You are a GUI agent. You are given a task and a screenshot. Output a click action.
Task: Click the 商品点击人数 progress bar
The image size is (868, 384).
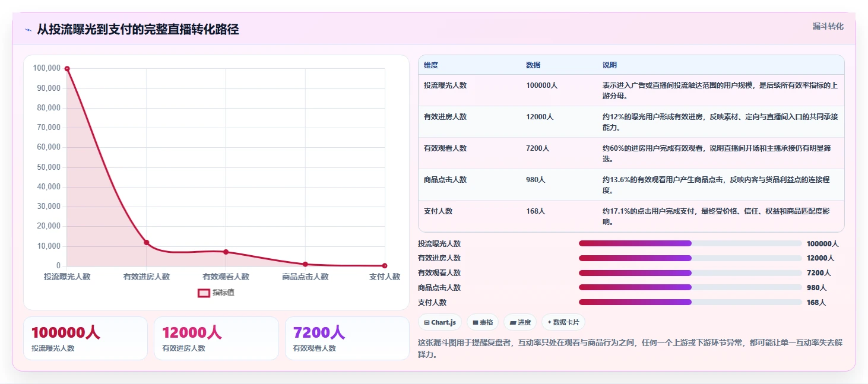[690, 287]
